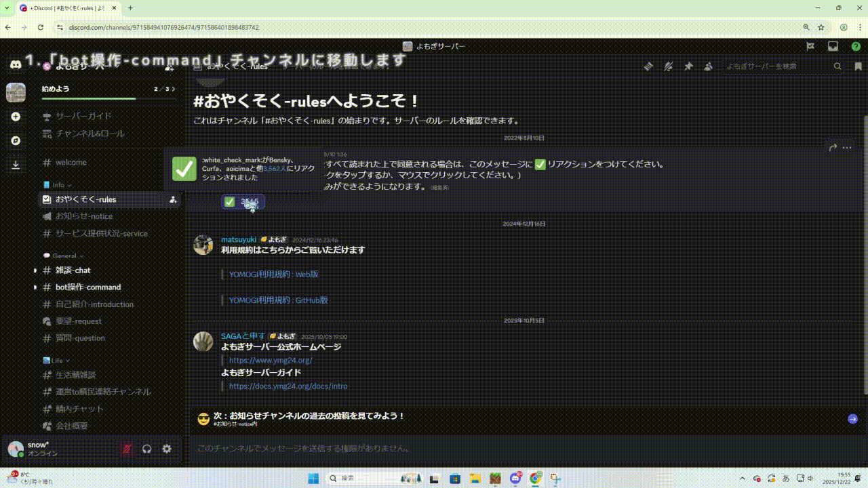Toggle notification settings bell icon

coord(668,66)
